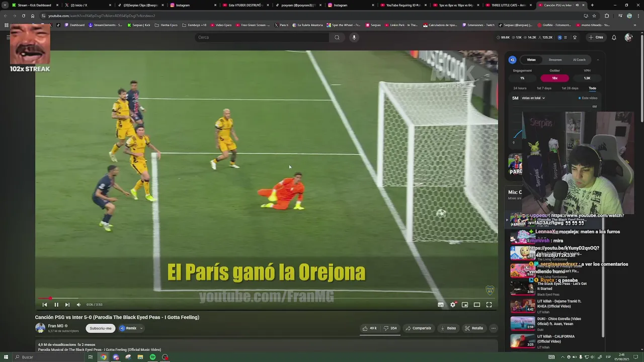Reload the page
644x362 pixels.
coord(23,16)
